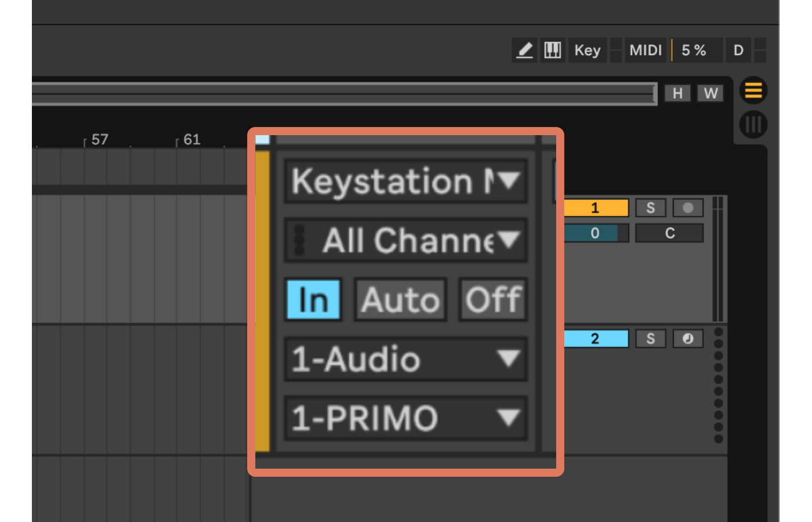Viewport: 812px width, 522px height.
Task: Enable MIDI map mode
Action: (x=646, y=50)
